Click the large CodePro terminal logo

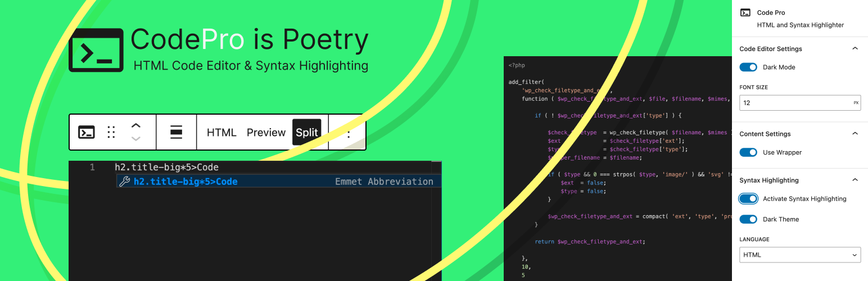(96, 50)
